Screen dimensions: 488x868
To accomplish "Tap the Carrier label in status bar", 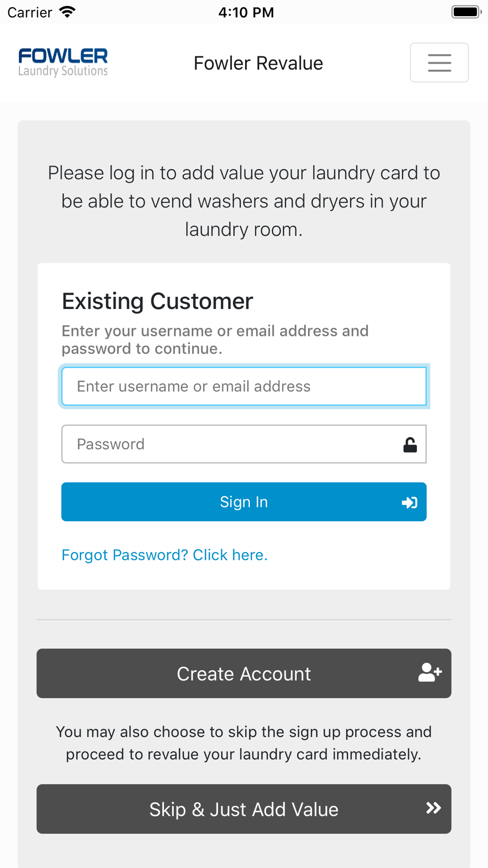I will coord(30,12).
